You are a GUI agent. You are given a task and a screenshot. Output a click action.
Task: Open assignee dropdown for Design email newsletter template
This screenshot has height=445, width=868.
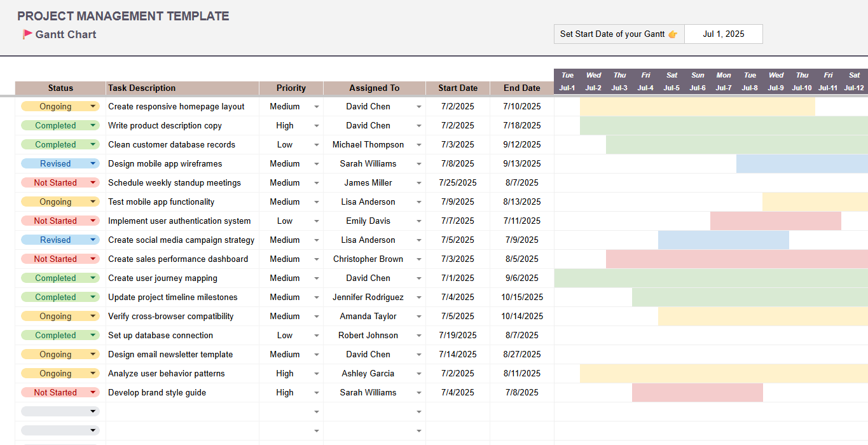(x=418, y=354)
